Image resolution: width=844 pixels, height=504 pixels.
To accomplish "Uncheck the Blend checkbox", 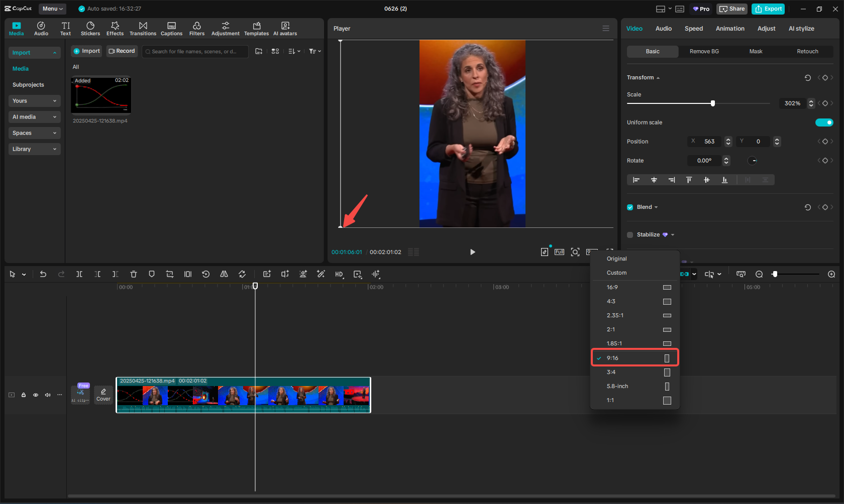I will tap(630, 207).
